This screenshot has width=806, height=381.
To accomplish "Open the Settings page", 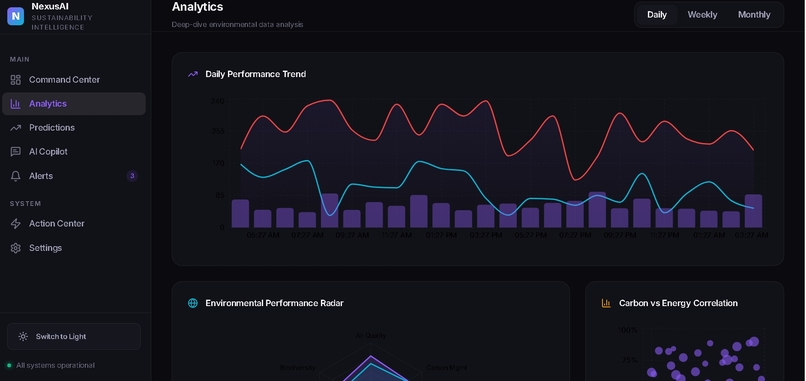I will 74,248.
